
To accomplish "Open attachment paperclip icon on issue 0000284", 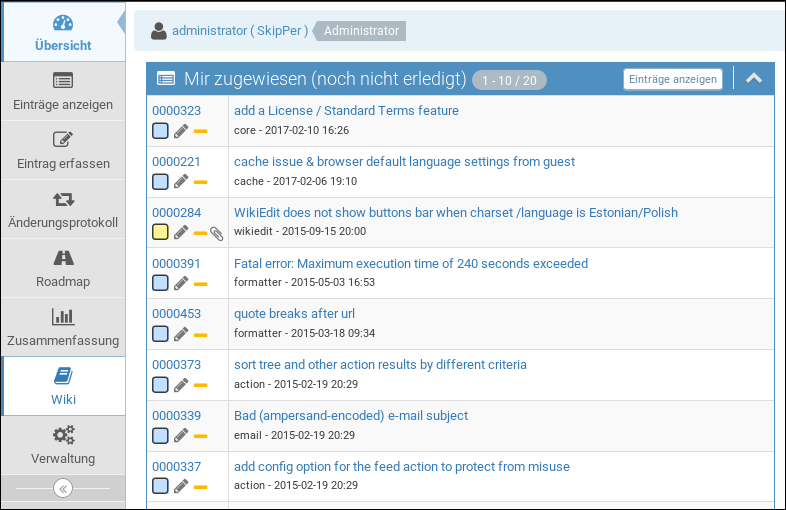I will click(216, 233).
